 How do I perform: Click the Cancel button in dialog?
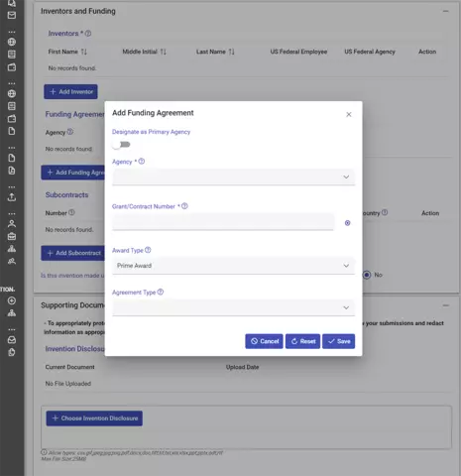pyautogui.click(x=264, y=341)
